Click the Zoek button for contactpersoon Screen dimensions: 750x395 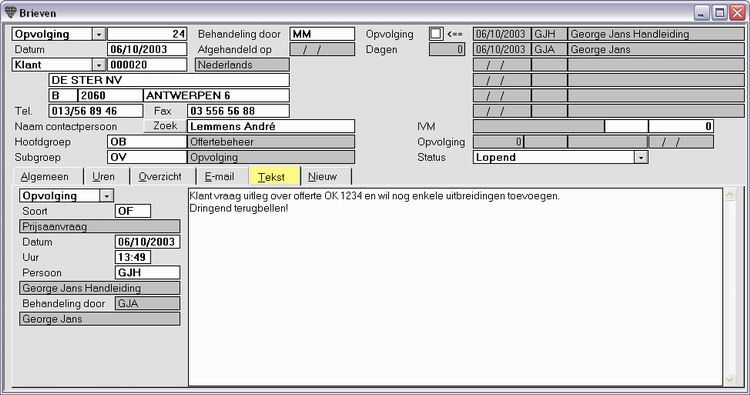click(x=165, y=126)
